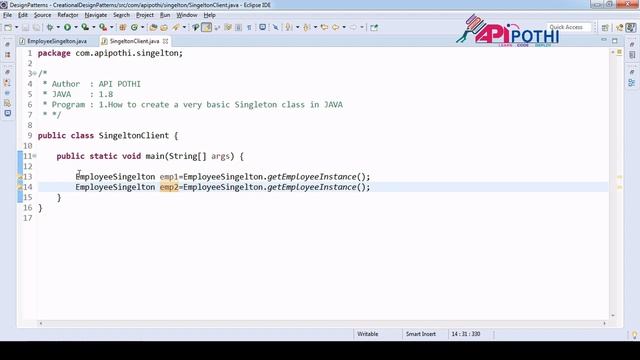This screenshot has height=360, width=640.
Task: Open the External Tools dropdown arrow
Action: [x=111, y=27]
